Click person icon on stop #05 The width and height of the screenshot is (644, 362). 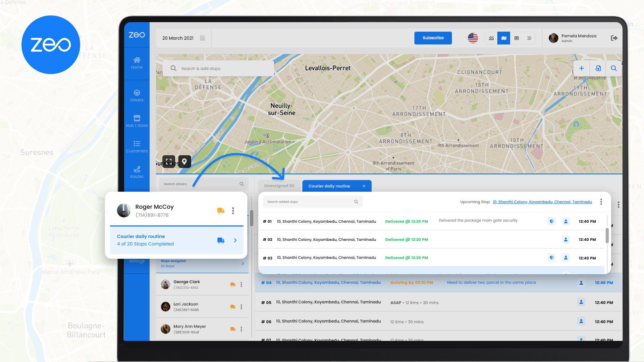[x=581, y=302]
